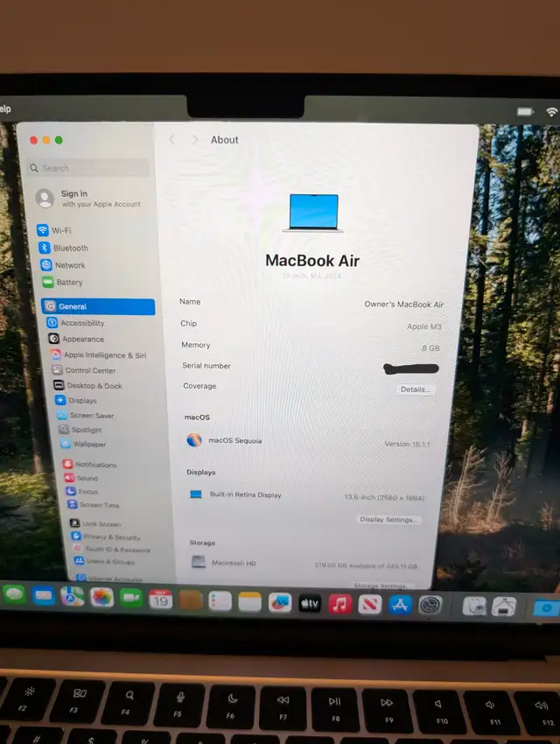Open Displays in the sidebar
The width and height of the screenshot is (560, 744).
pyautogui.click(x=76, y=401)
